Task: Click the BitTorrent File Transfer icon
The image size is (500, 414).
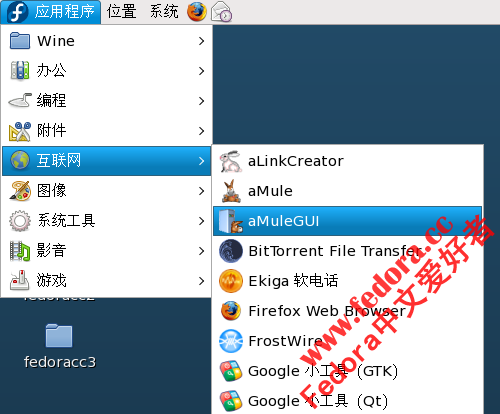Action: click(x=231, y=251)
